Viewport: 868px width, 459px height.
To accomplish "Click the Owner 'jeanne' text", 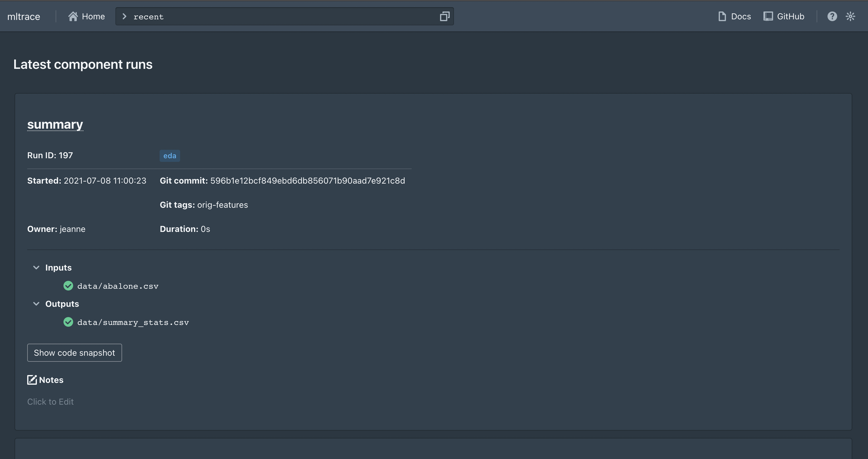I will [x=73, y=229].
